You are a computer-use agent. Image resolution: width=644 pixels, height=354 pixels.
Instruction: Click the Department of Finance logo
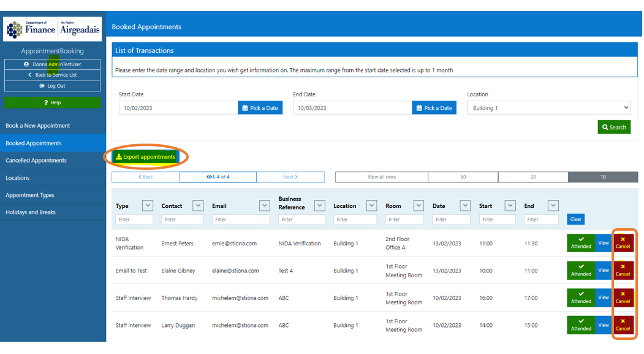(52, 29)
